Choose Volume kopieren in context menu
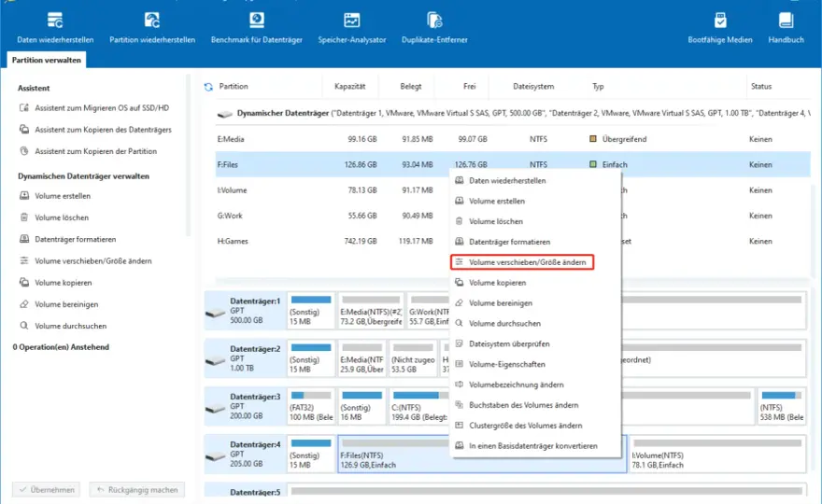822x504 pixels. (x=535, y=283)
